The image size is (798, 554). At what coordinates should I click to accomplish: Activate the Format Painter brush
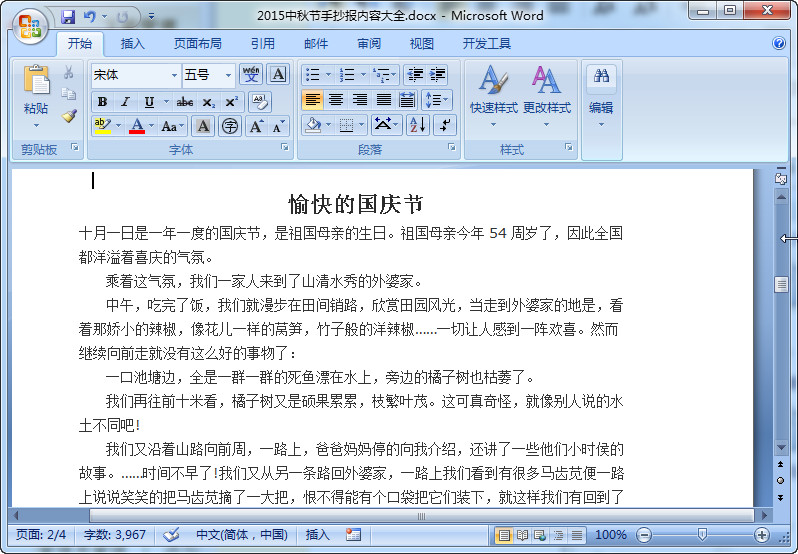[69, 116]
